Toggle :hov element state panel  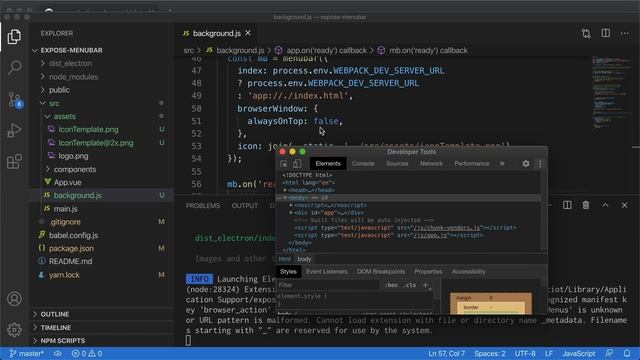391,285
